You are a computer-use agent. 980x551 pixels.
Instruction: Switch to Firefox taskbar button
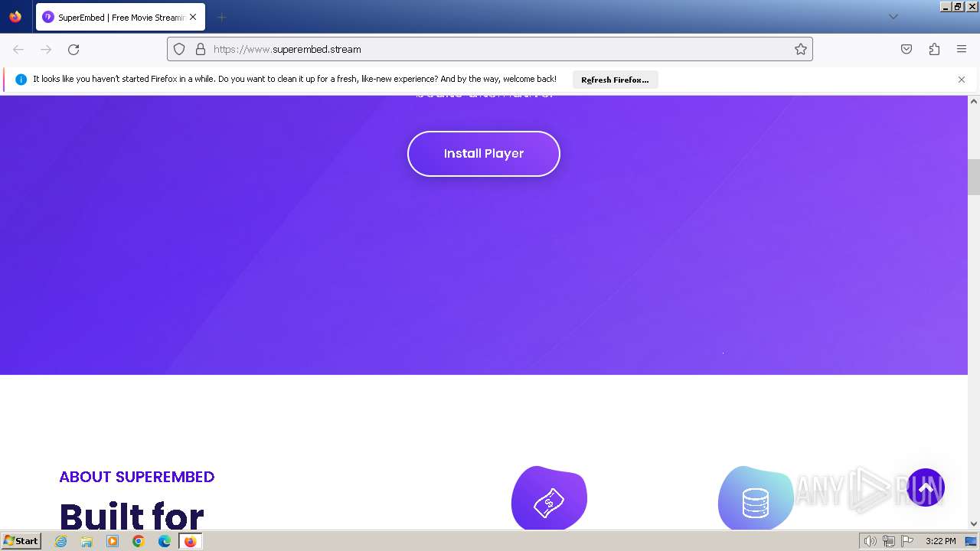coord(190,541)
